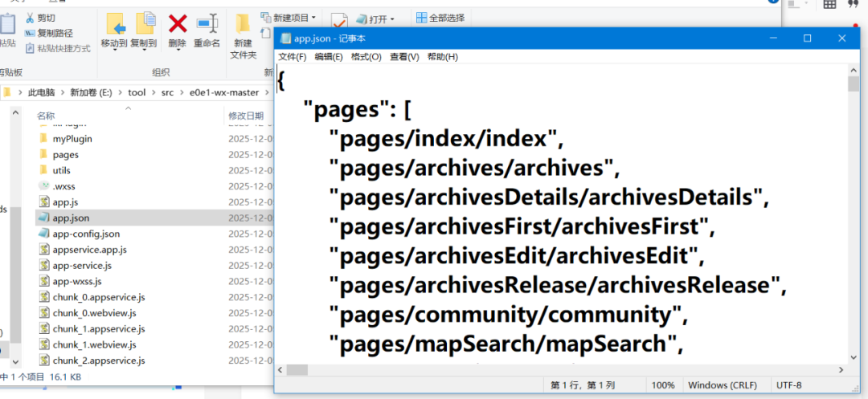Open the New item (新建项目) dropdown
This screenshot has height=399, width=868.
(313, 18)
